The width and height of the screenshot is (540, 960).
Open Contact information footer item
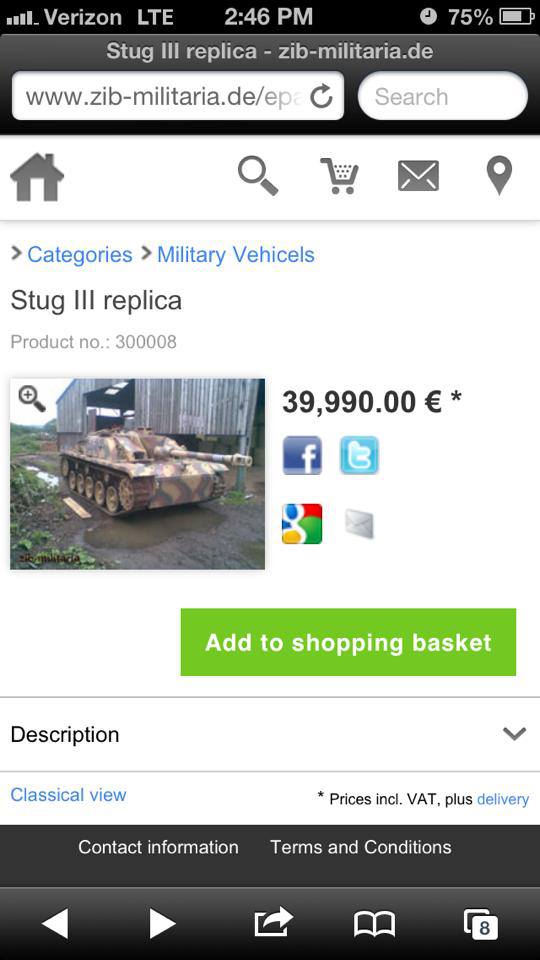[158, 847]
